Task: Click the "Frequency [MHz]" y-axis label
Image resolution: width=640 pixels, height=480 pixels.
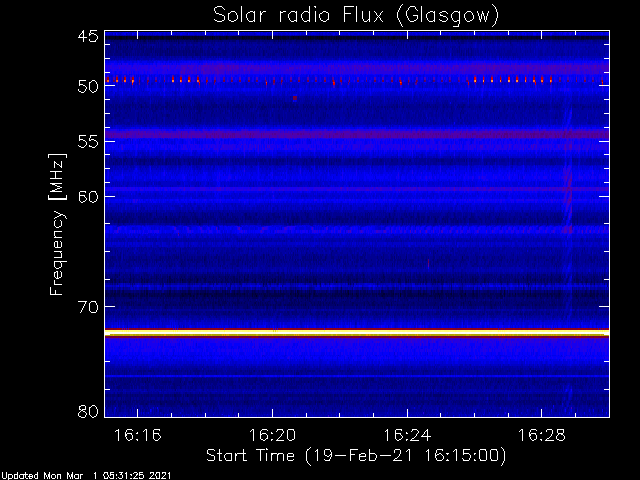Action: click(x=57, y=224)
